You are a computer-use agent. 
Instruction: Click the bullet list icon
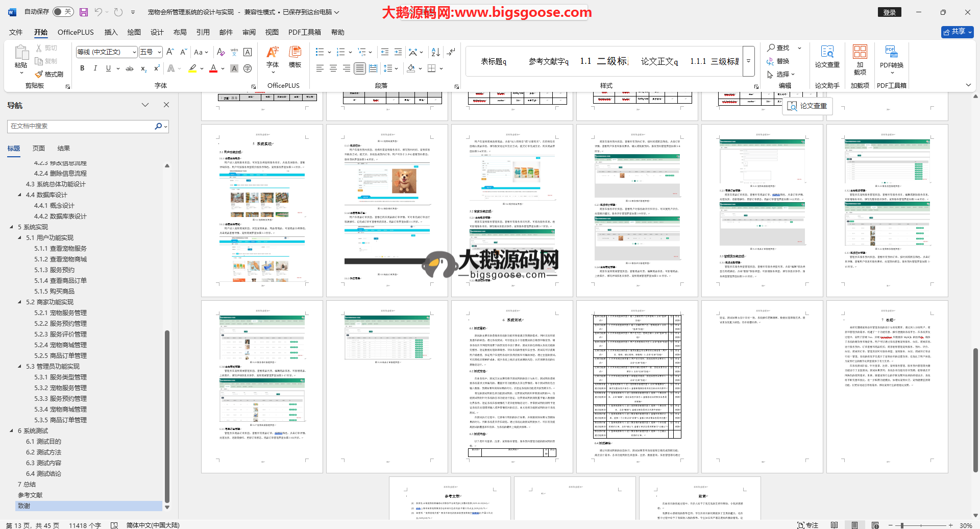coord(320,52)
